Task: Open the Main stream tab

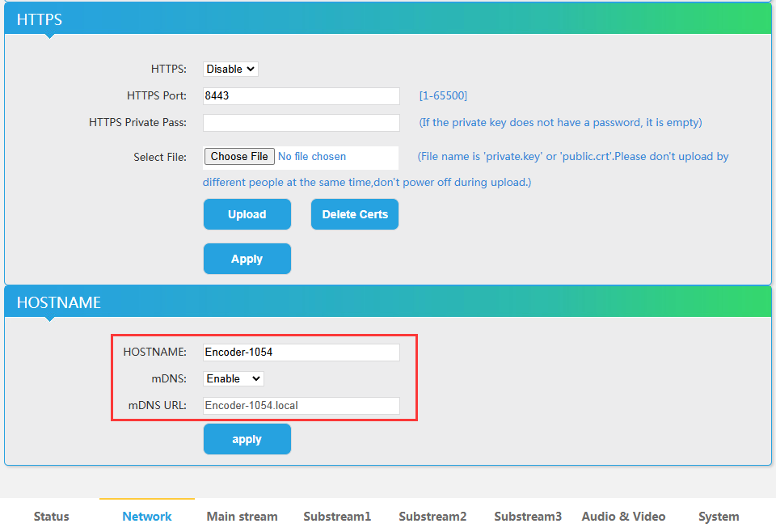Action: click(242, 516)
